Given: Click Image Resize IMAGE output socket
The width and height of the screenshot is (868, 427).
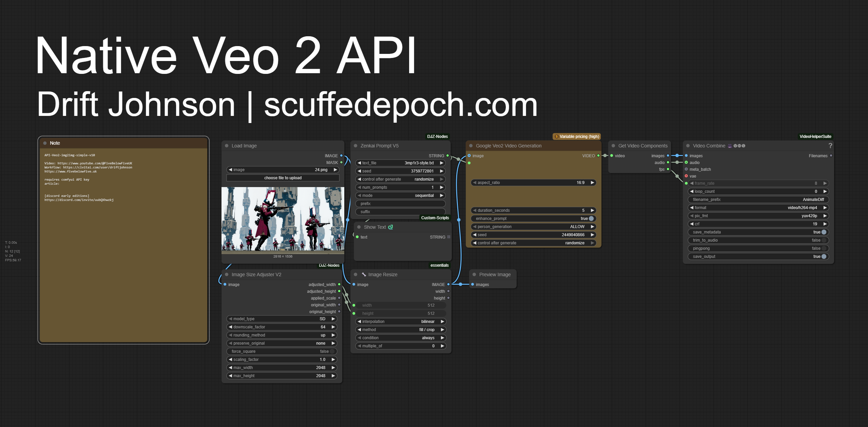Looking at the screenshot, I should pos(448,285).
